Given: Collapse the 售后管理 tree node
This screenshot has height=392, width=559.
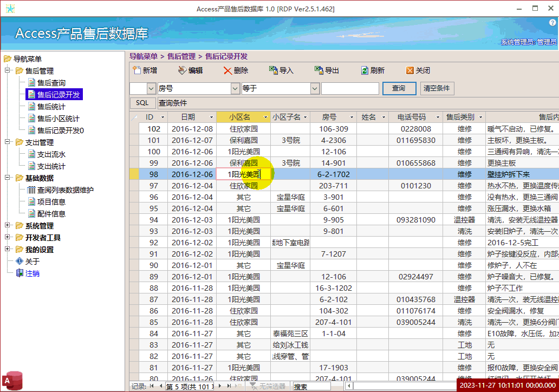Looking at the screenshot, I should pos(7,70).
